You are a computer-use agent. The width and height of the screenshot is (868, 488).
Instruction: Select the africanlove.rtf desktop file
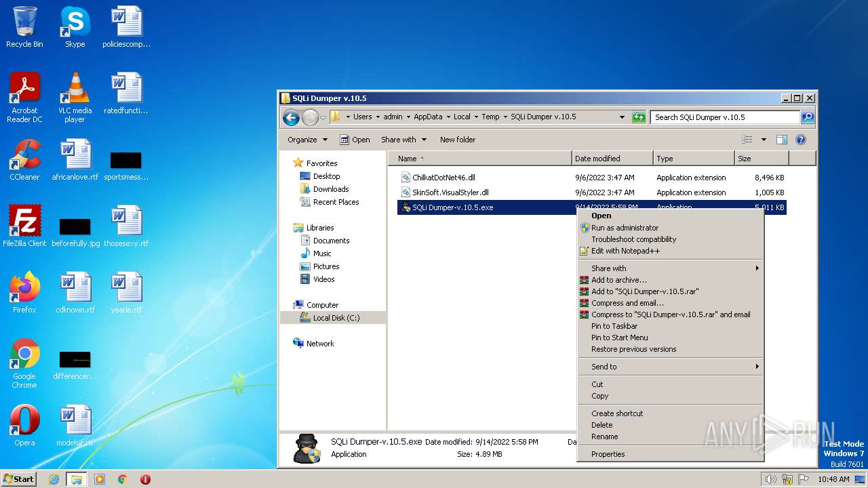[75, 160]
